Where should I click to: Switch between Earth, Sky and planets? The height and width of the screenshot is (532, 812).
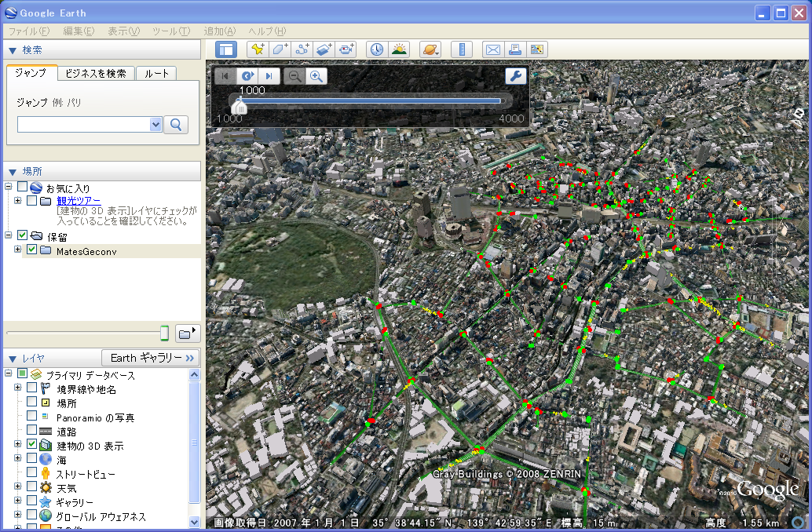click(x=430, y=49)
